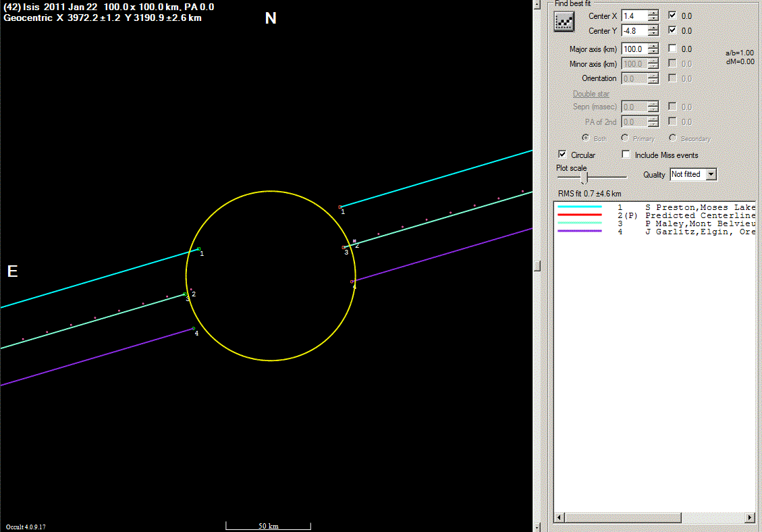The width and height of the screenshot is (762, 532).
Task: Uncheck the Circular checkbox
Action: (562, 155)
